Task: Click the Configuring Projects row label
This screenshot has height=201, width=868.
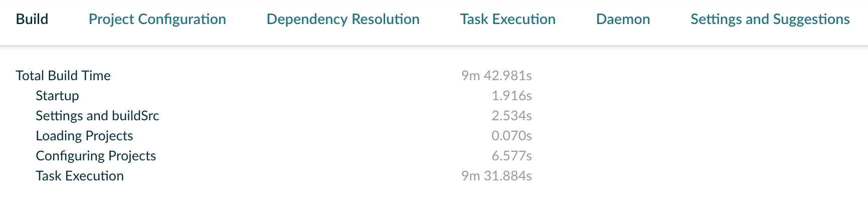Action: (x=96, y=156)
